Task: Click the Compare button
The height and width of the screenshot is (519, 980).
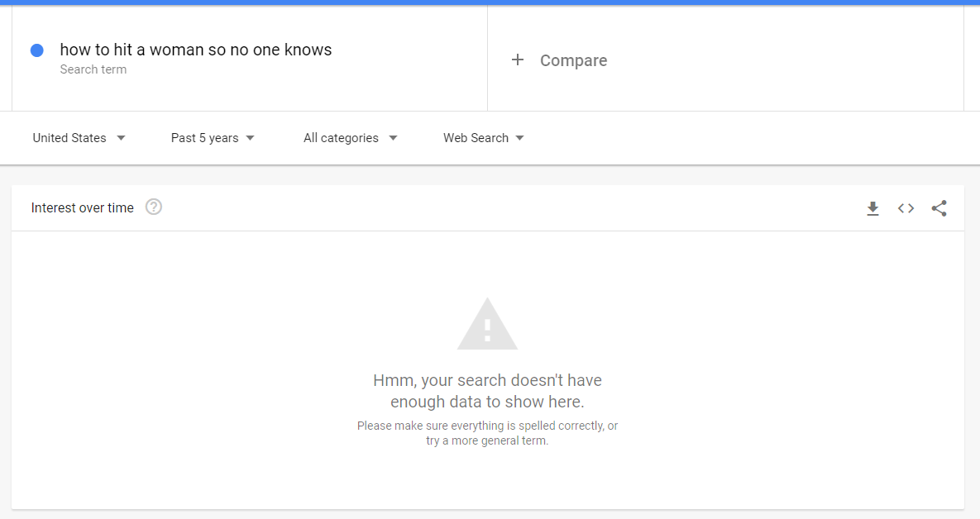Action: coord(559,60)
